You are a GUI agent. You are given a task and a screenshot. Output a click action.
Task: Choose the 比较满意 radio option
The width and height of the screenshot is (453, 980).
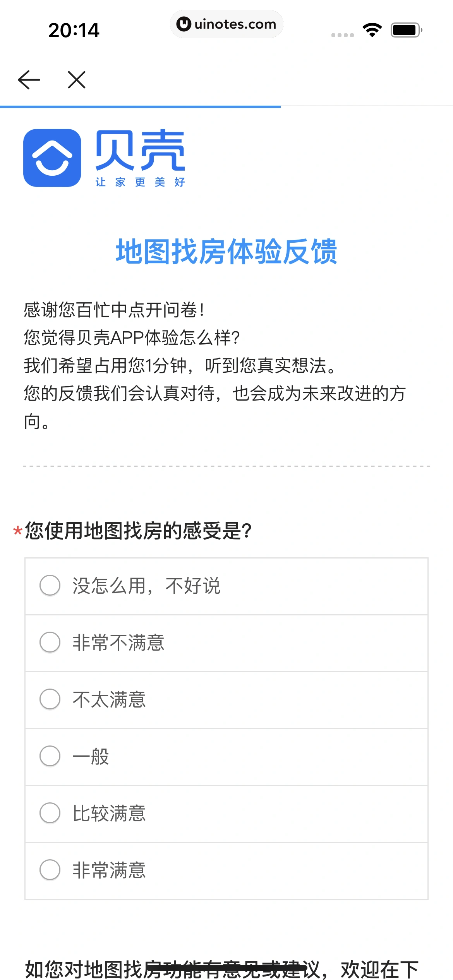click(50, 813)
